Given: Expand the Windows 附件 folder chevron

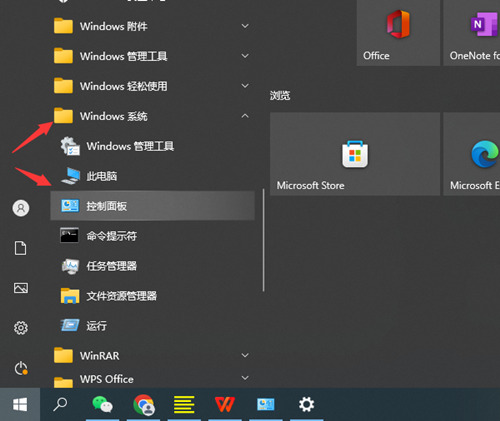Looking at the screenshot, I should tap(245, 26).
